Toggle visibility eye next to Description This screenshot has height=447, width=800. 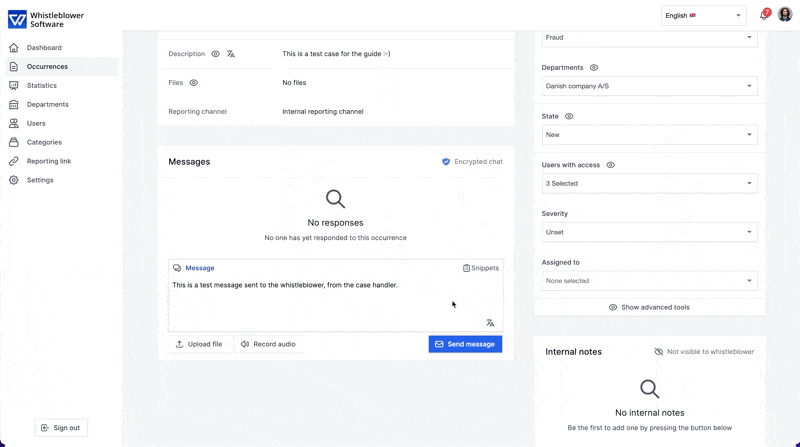[x=215, y=54]
